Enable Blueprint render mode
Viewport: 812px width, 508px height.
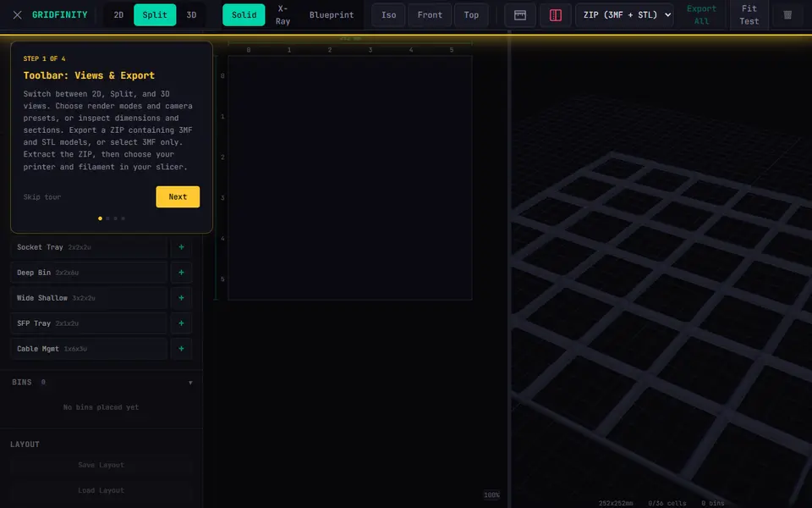pyautogui.click(x=332, y=15)
